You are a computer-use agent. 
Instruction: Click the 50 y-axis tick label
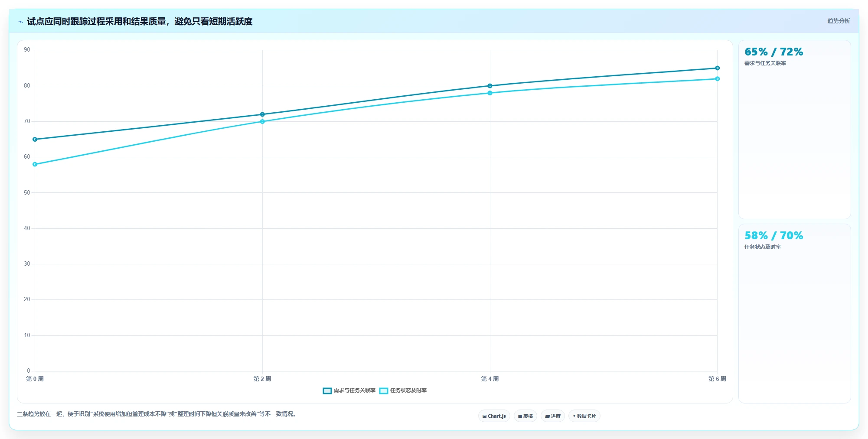(27, 193)
